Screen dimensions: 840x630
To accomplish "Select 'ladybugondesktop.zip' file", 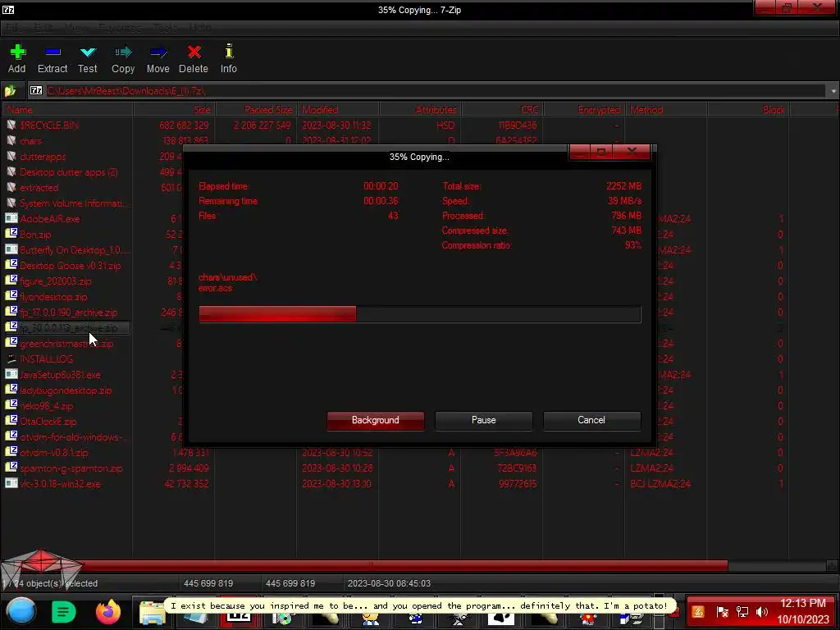I will [66, 390].
